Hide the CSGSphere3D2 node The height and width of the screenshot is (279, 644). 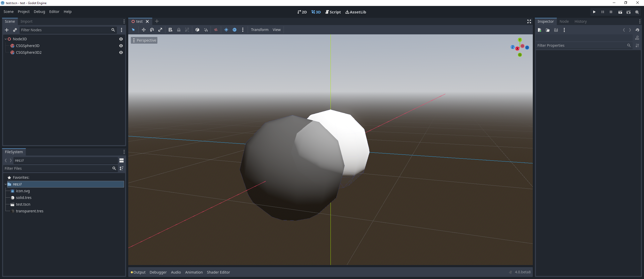[x=121, y=52]
